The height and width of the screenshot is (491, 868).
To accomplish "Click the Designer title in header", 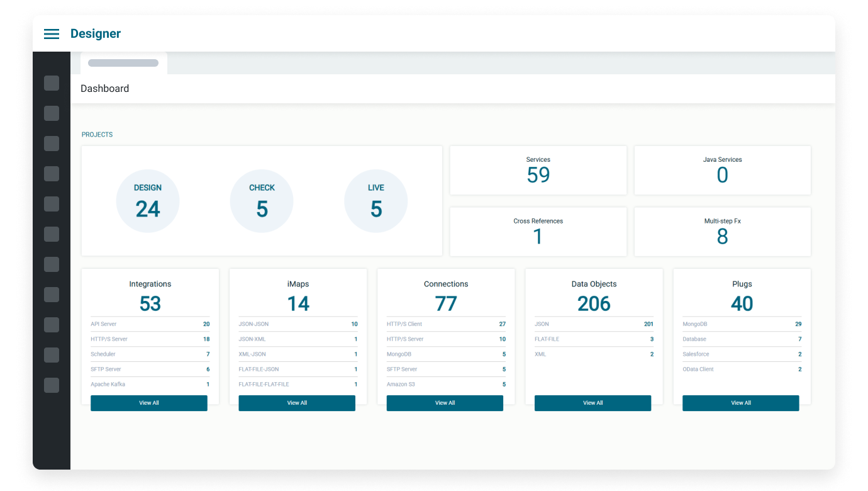I will [x=96, y=34].
